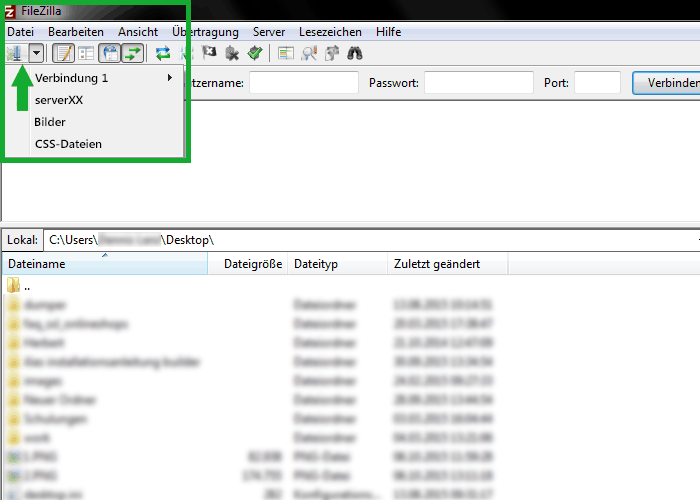Toggle the remote directory tree view
This screenshot has width=700, height=500.
point(110,54)
